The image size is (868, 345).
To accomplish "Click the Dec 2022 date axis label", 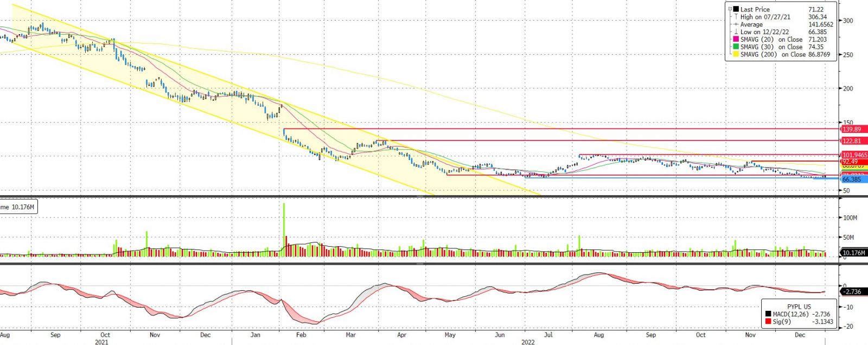I will pyautogui.click(x=800, y=335).
